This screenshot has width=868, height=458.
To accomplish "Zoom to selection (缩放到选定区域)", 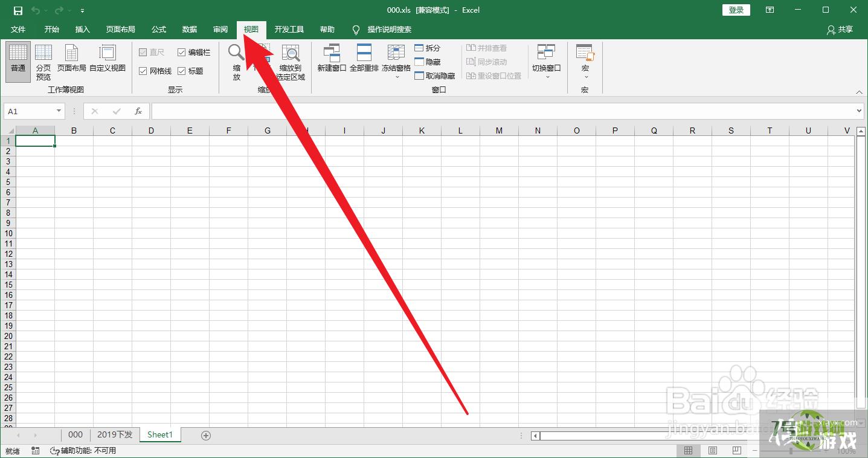I will tap(291, 62).
